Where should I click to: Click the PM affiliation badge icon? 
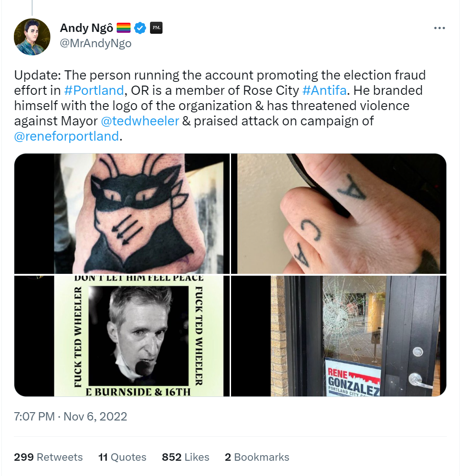156,28
